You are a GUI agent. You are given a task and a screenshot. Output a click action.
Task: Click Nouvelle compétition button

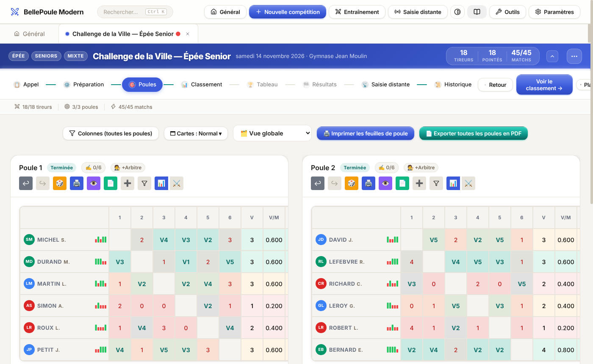pyautogui.click(x=288, y=12)
